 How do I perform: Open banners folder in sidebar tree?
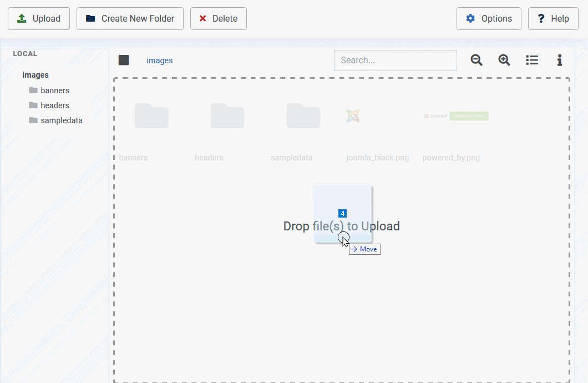54,90
